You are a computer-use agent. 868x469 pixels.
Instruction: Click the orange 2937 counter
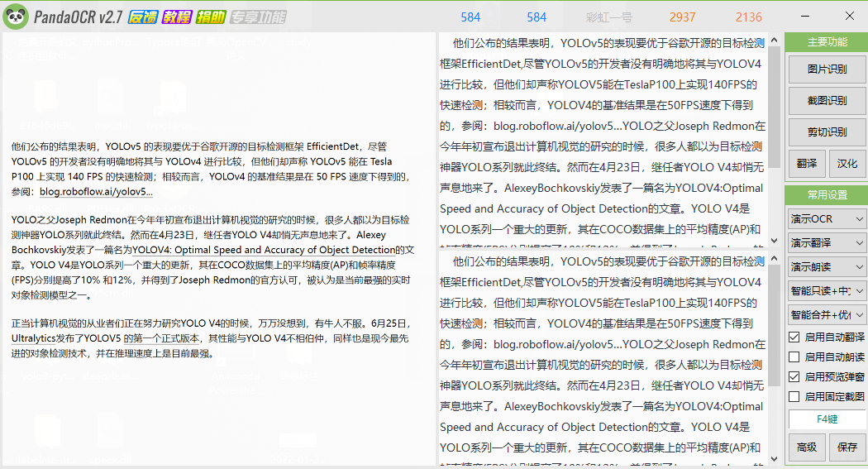[x=682, y=17]
